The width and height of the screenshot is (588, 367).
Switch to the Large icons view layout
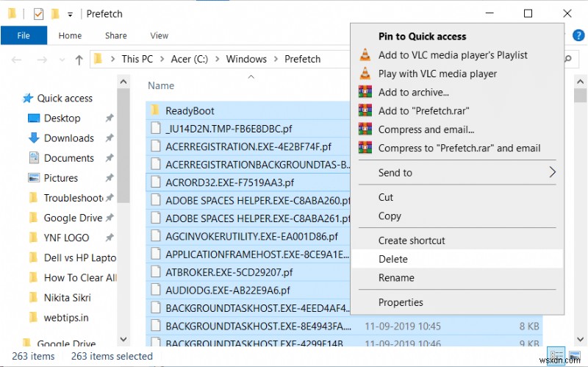coord(576,357)
